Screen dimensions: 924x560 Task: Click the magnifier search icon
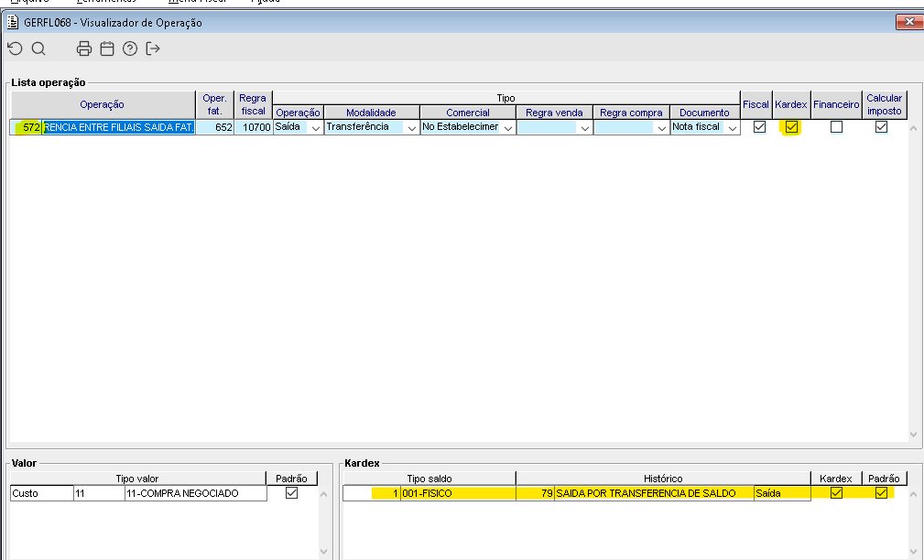click(x=38, y=48)
